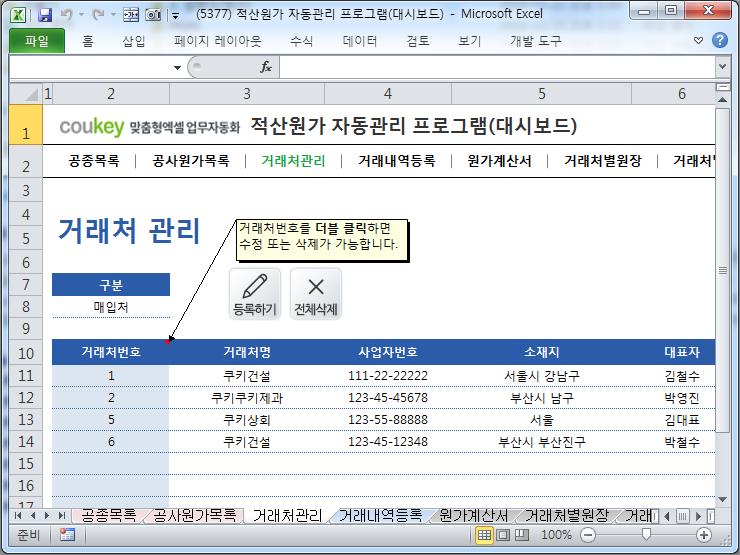Select business number 123-55-88888 cell

[388, 420]
